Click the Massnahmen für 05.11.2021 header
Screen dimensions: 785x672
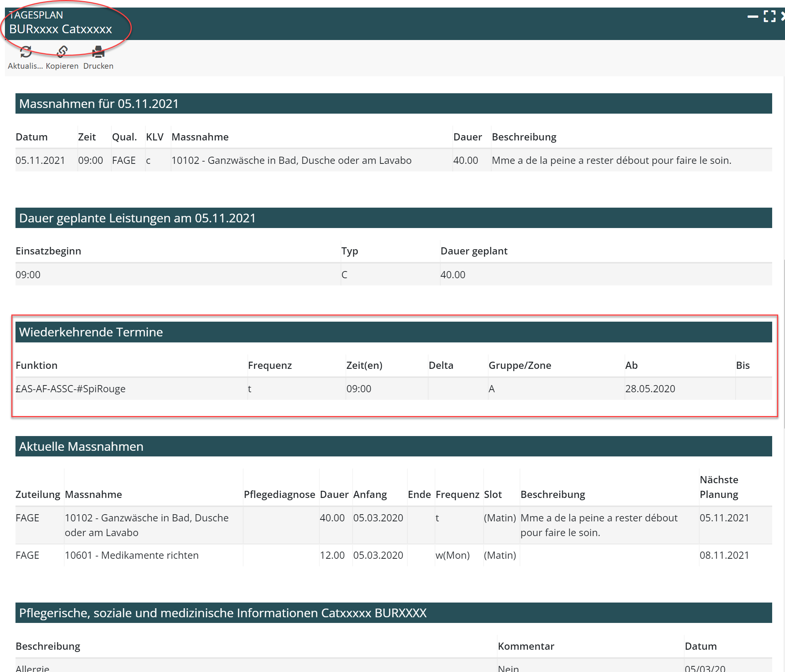point(99,103)
